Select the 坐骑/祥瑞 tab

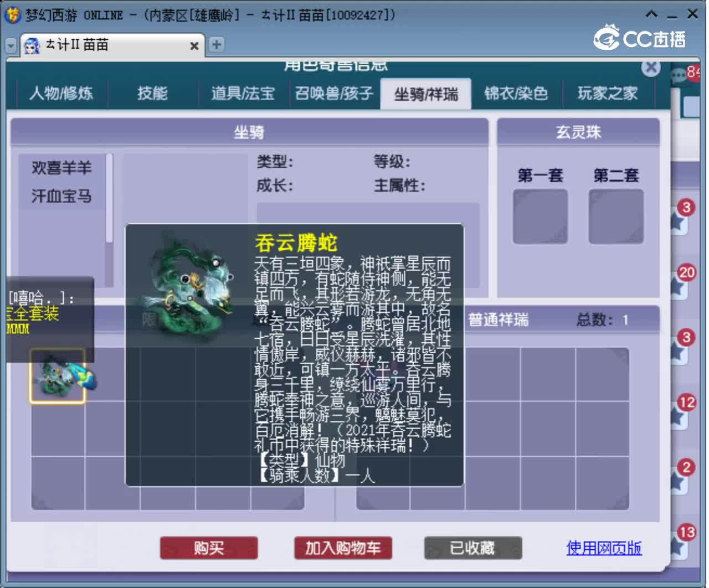click(426, 94)
